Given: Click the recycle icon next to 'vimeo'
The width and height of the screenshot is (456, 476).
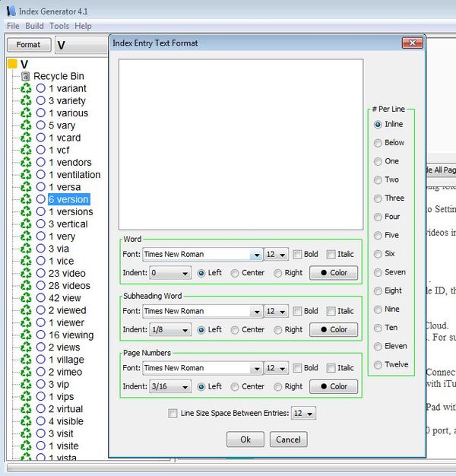Looking at the screenshot, I should pyautogui.click(x=26, y=372).
